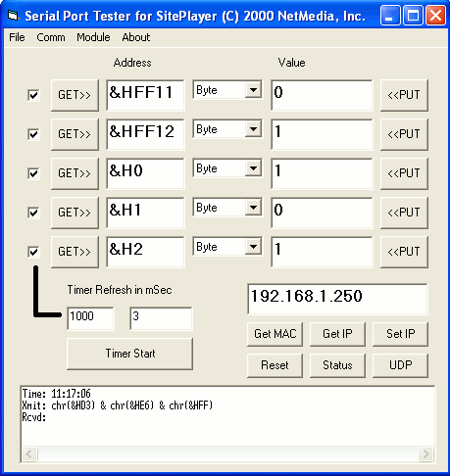The image size is (450, 476).
Task: Click the &H0 address field
Action: click(145, 173)
